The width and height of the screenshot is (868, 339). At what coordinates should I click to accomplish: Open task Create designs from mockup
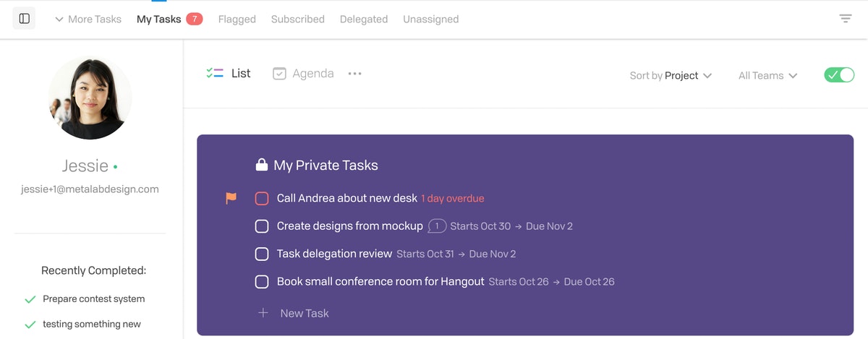[350, 226]
